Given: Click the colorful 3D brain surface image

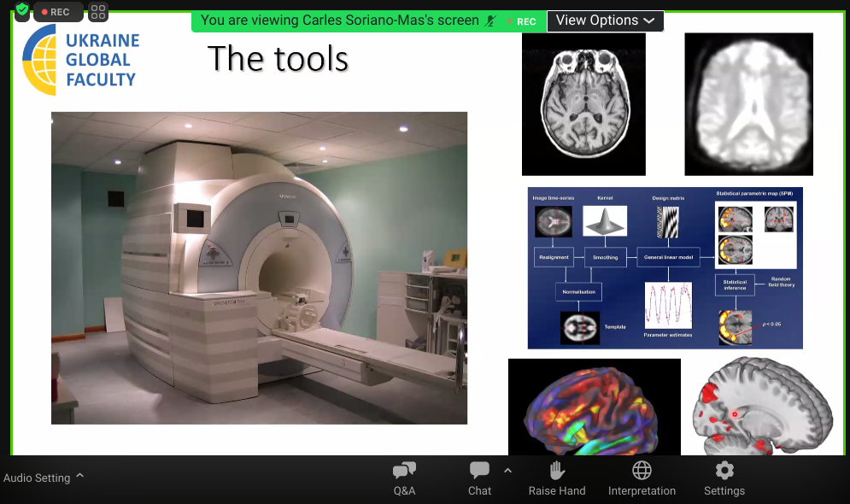Looking at the screenshot, I should click(594, 407).
